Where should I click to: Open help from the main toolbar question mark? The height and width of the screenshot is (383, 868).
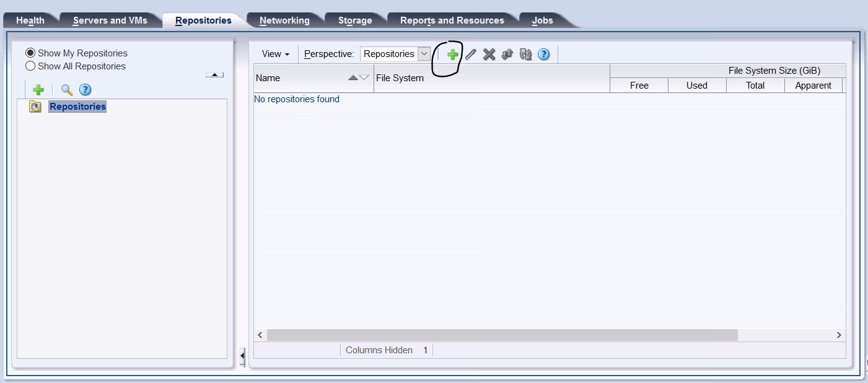point(544,55)
